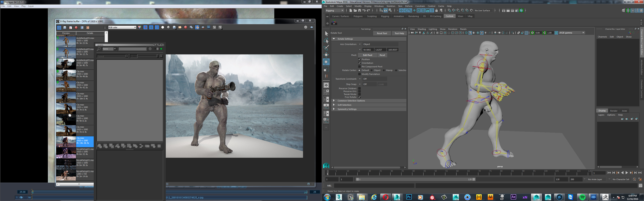This screenshot has width=644, height=201.
Task: Open the Name filter dropdown in Layers panel
Action: 109,49
